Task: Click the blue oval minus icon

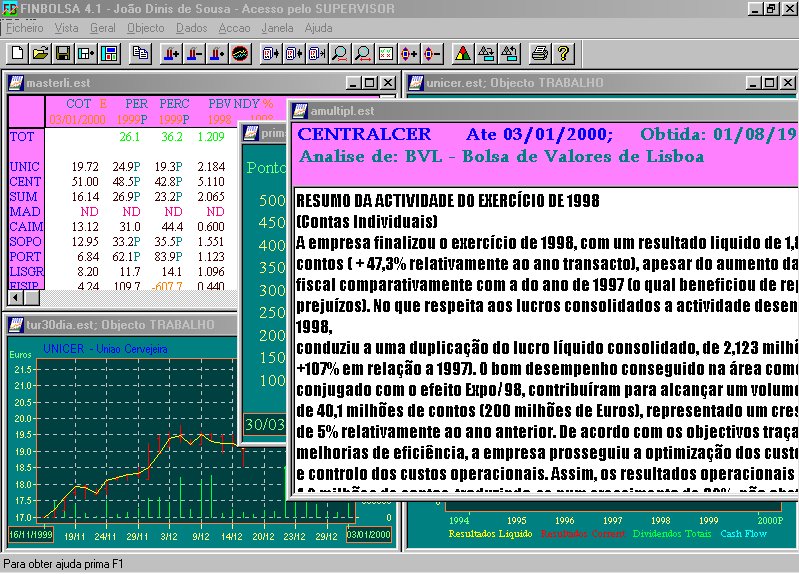Action: point(432,53)
